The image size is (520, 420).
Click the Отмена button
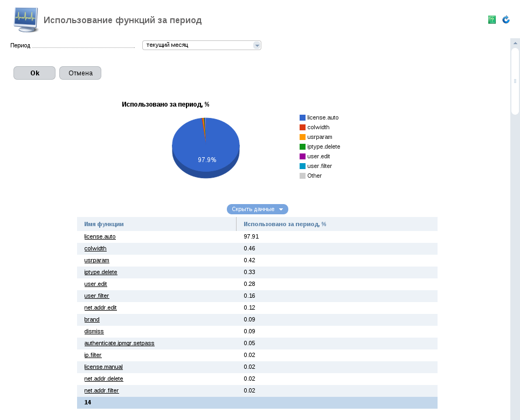point(80,73)
